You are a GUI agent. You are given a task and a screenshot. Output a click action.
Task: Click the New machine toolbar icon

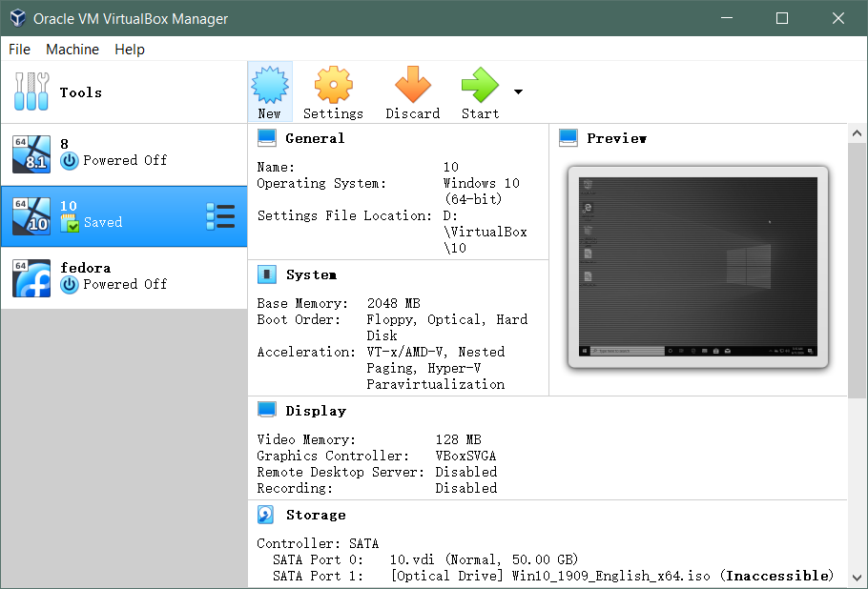pyautogui.click(x=270, y=85)
